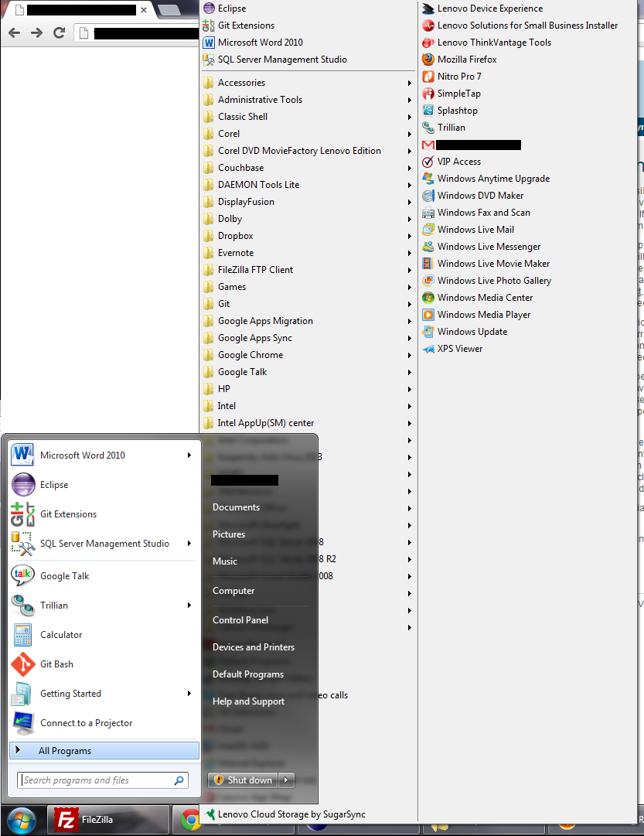Click the Windows Start orb
The image size is (644, 836).
pos(21,820)
